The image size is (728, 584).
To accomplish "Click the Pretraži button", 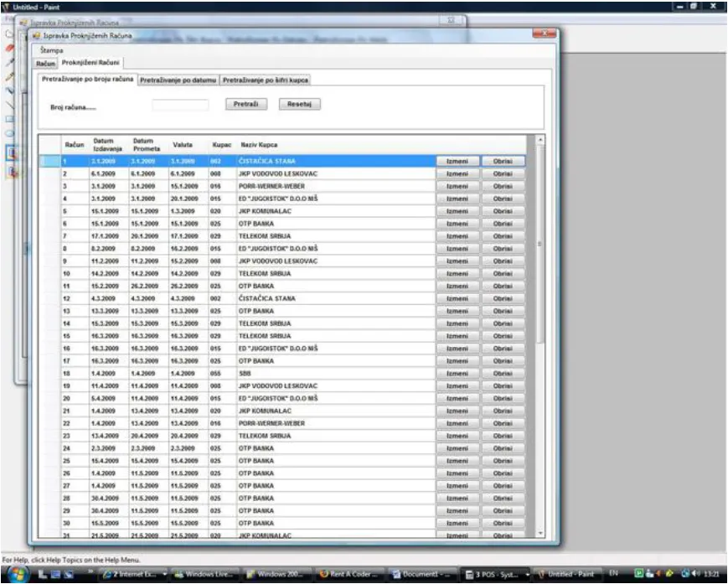I will click(x=246, y=104).
